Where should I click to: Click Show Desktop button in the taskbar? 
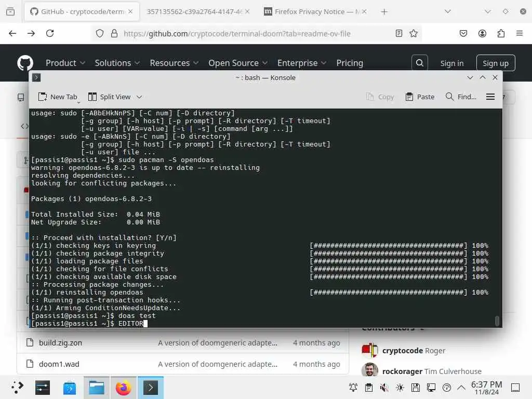coord(515,388)
